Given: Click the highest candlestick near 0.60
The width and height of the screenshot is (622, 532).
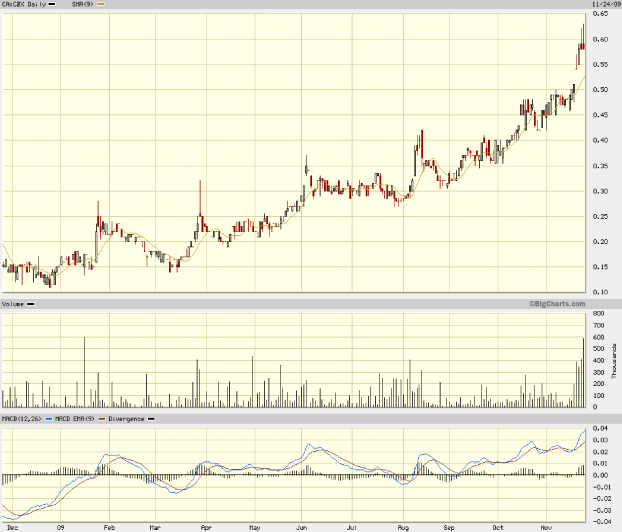Looking at the screenshot, I should click(x=584, y=40).
